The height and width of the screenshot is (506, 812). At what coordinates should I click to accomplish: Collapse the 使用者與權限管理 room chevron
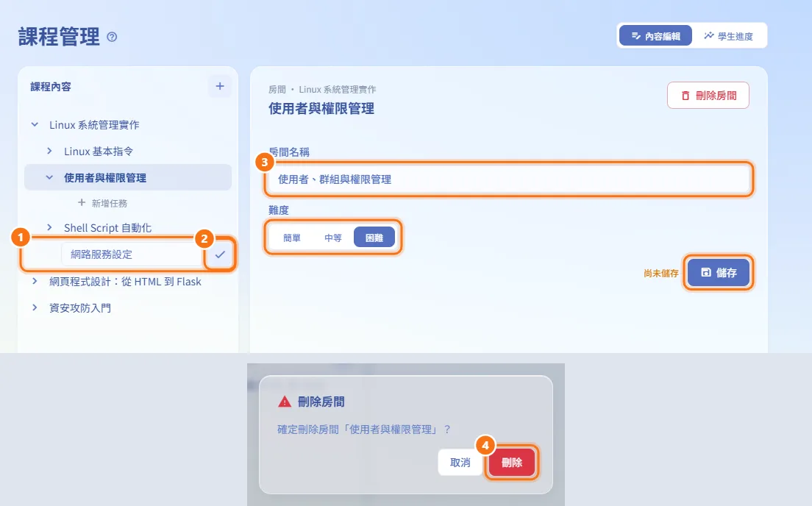click(x=50, y=177)
